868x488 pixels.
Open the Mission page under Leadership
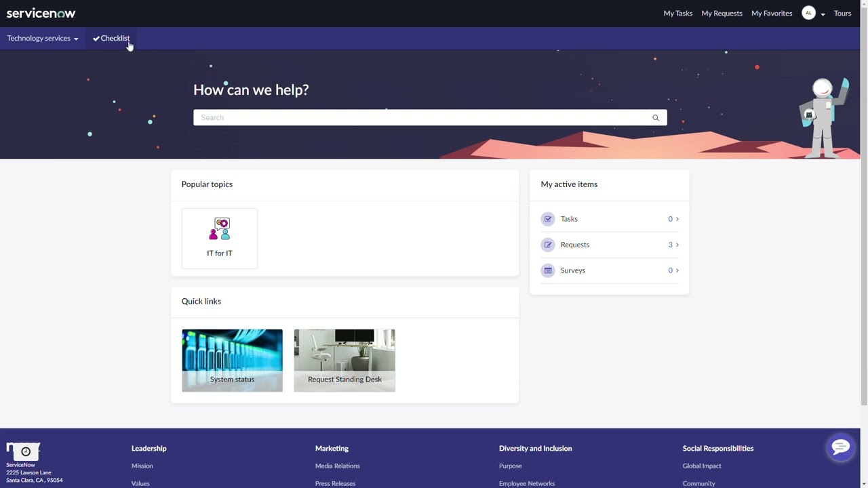tap(142, 466)
